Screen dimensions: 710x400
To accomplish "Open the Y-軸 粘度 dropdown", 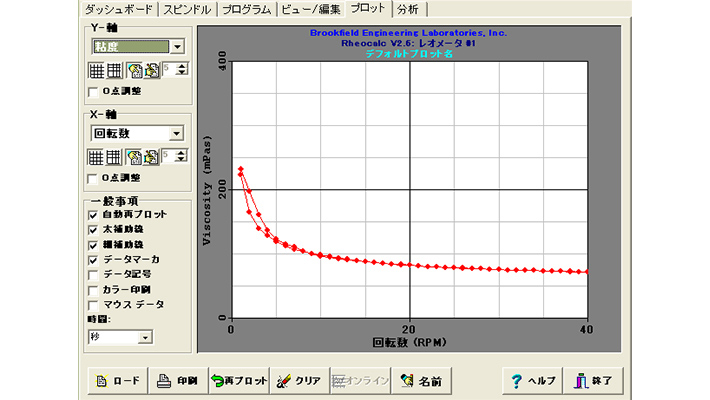I will [177, 46].
